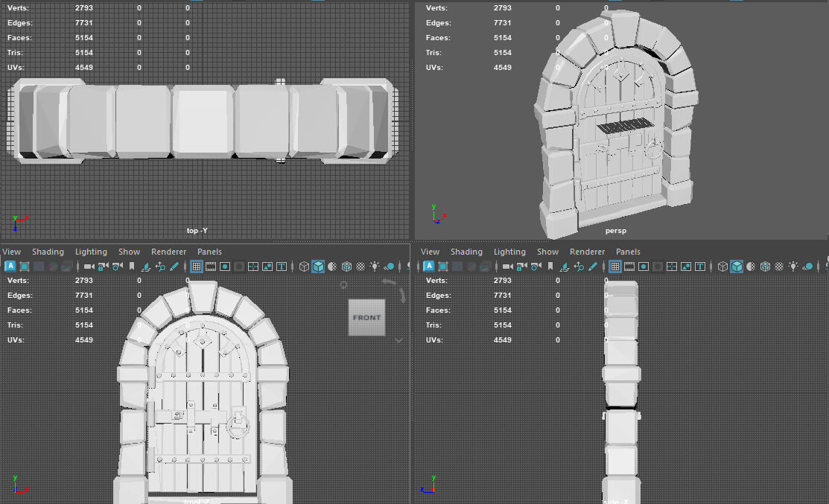This screenshot has width=829, height=504.
Task: Click blue 'A' icon in side panel toolbar
Action: [429, 266]
